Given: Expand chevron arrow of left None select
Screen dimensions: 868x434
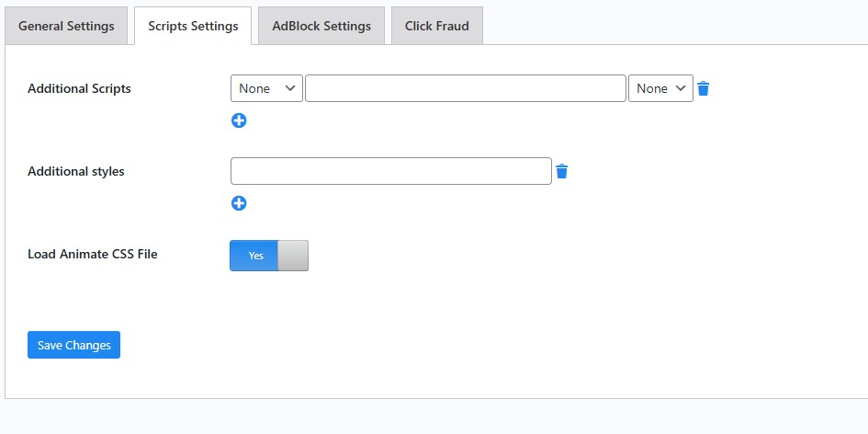Looking at the screenshot, I should pos(289,88).
